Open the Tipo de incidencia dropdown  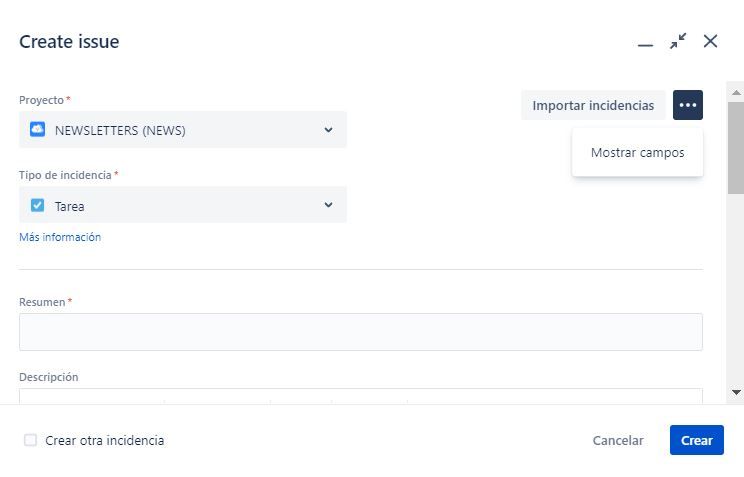point(183,205)
